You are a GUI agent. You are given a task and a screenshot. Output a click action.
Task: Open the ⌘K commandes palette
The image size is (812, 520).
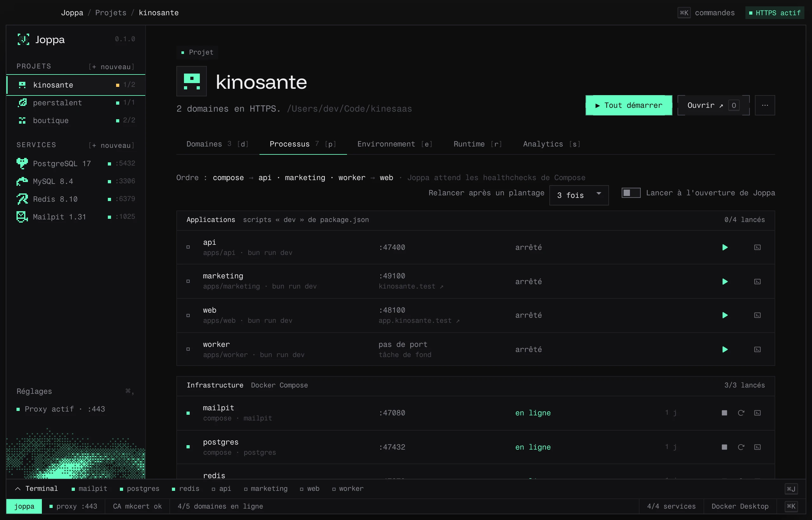706,13
